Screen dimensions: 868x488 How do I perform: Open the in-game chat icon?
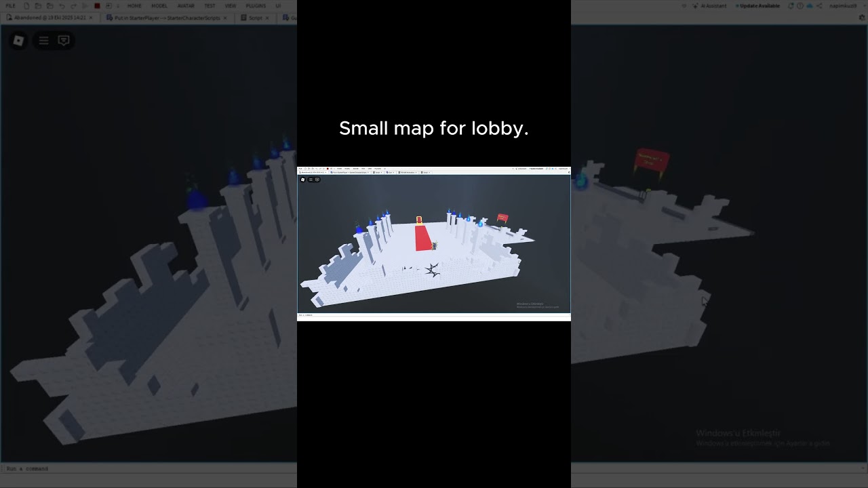(x=64, y=41)
